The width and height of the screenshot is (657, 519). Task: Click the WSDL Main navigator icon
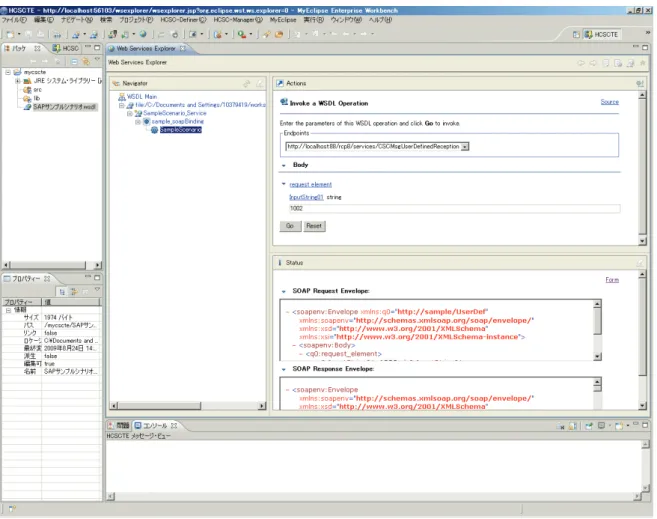tap(122, 97)
